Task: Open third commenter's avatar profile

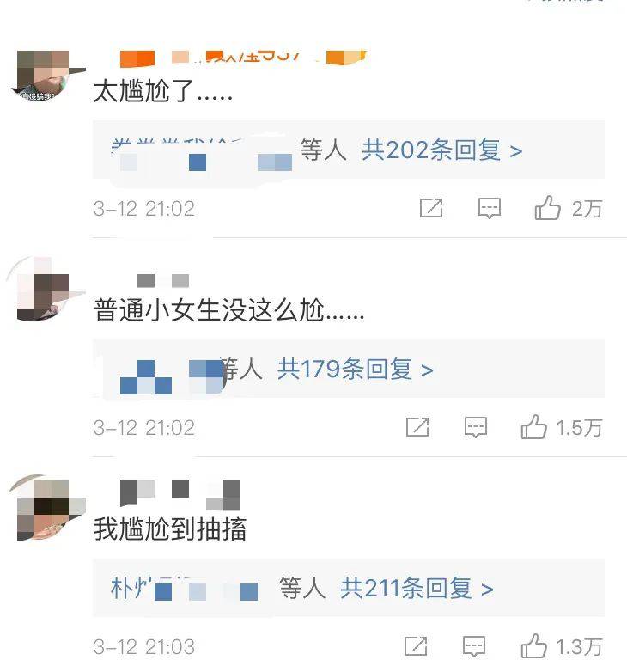Action: tap(47, 508)
